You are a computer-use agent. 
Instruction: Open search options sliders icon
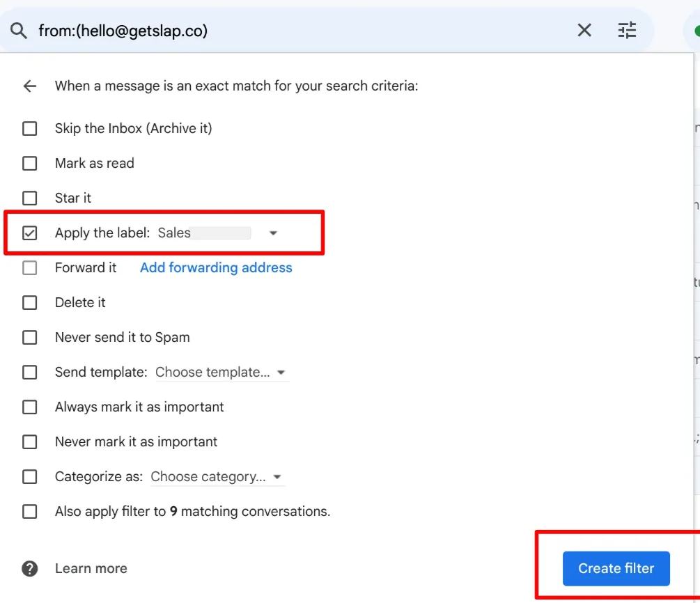[x=627, y=31]
